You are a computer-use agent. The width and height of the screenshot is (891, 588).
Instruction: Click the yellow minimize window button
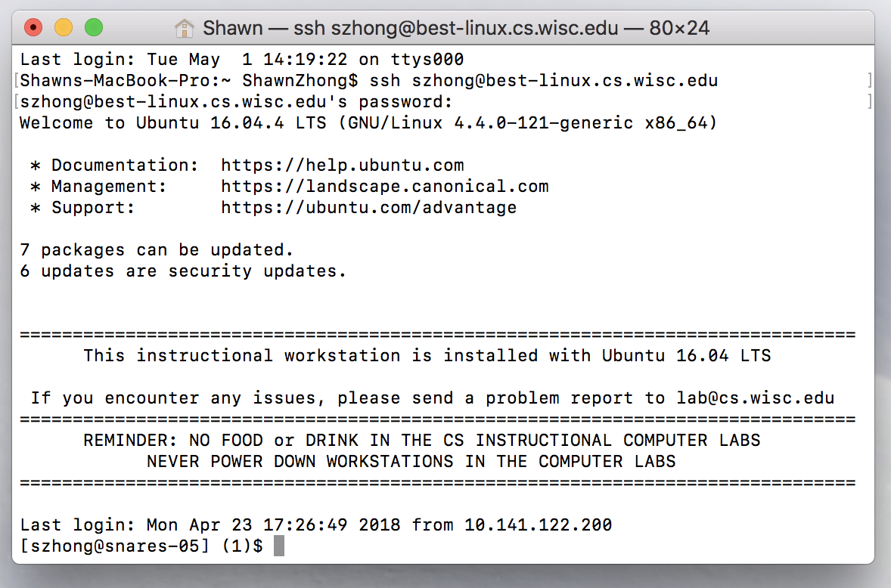click(64, 28)
